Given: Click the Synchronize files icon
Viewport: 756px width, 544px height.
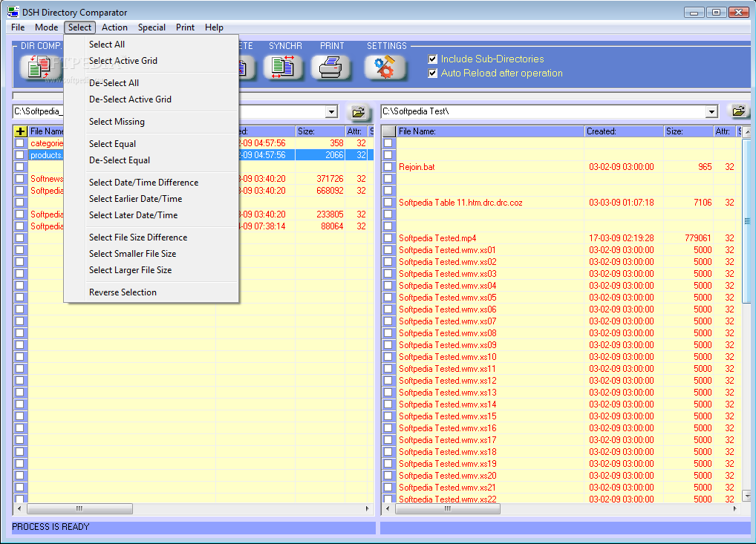Looking at the screenshot, I should 283,67.
